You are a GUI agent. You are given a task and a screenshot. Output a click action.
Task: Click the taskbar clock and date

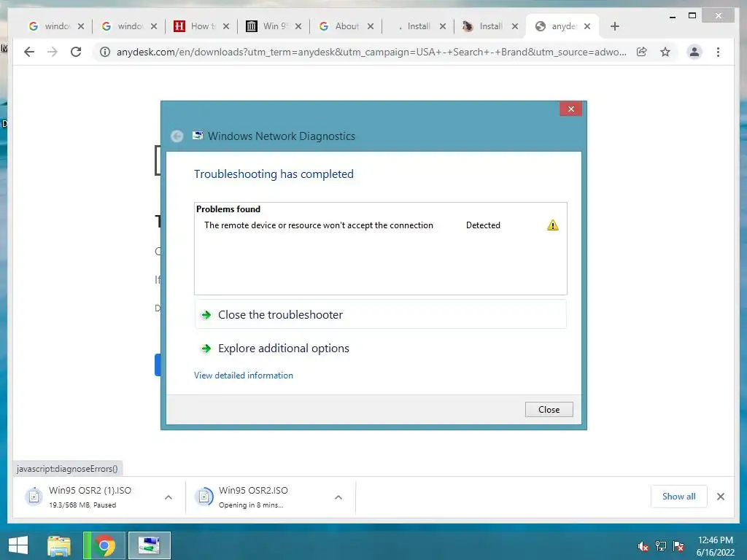[716, 546]
